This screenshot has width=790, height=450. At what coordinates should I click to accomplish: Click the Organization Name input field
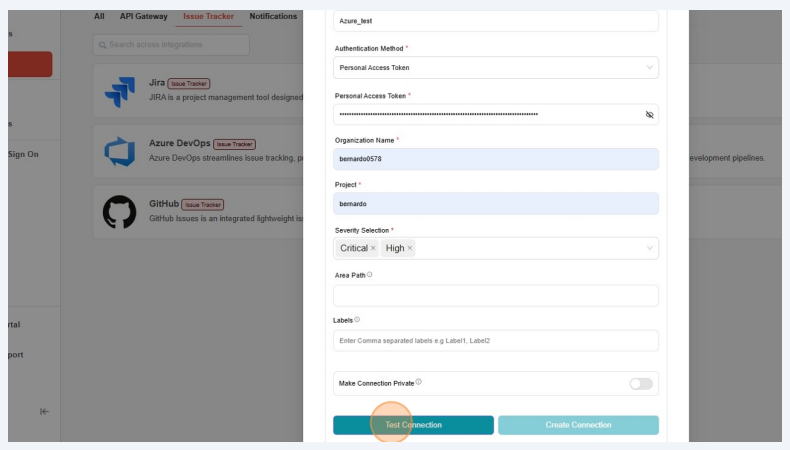click(495, 159)
